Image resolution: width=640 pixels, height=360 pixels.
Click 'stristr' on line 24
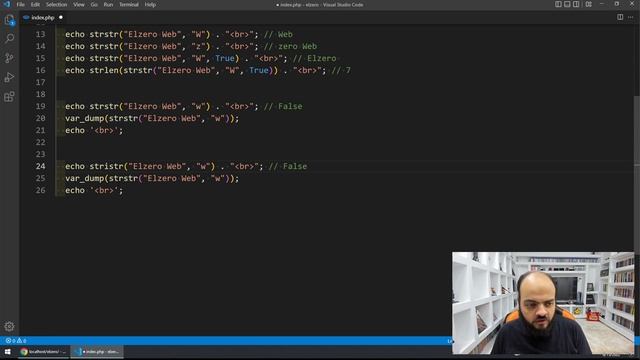(106, 166)
